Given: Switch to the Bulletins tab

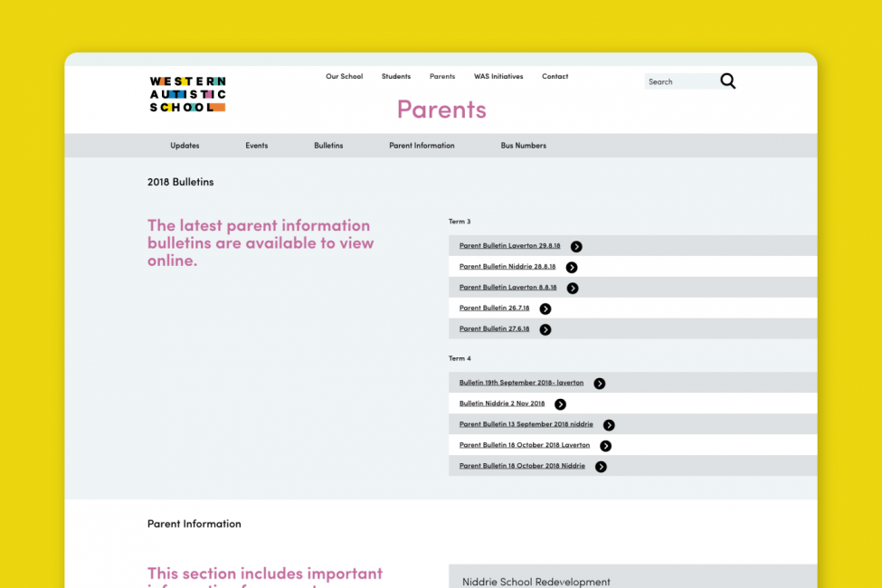Looking at the screenshot, I should coord(328,145).
